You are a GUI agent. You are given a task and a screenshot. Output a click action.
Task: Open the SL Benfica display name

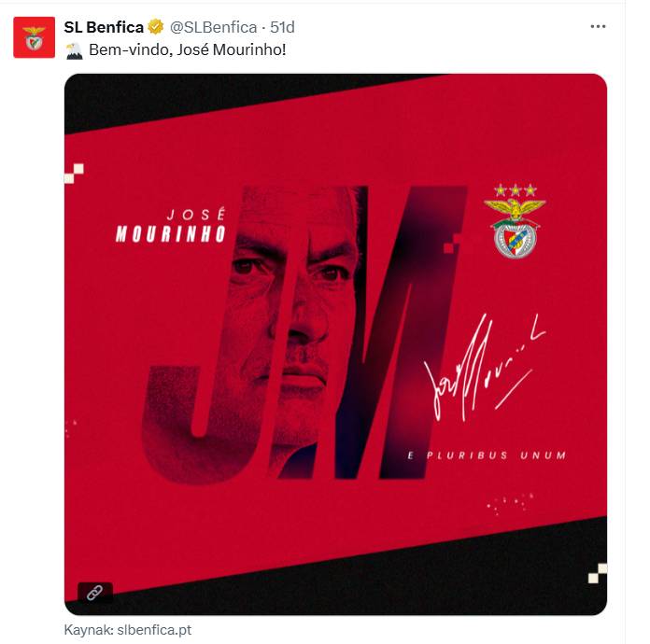tap(104, 27)
